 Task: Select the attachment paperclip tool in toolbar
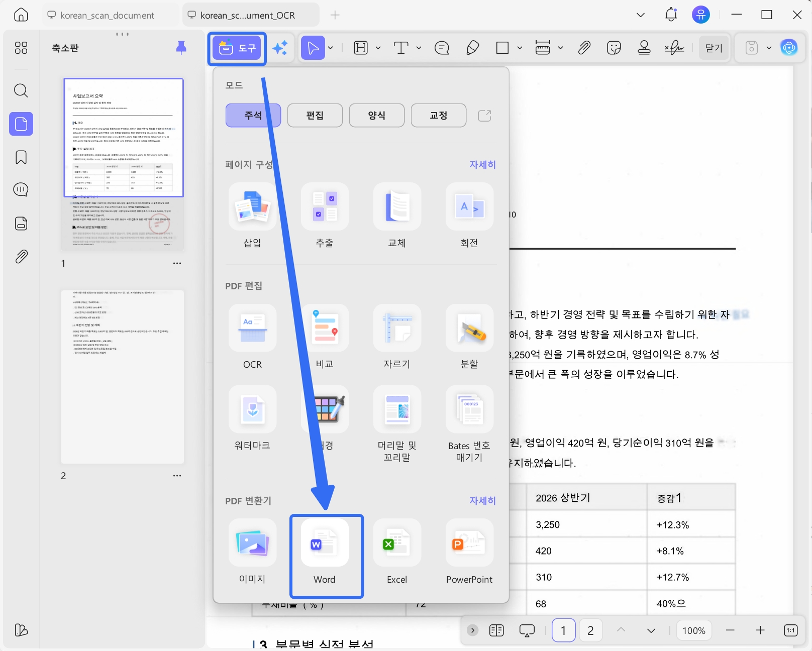(x=584, y=48)
